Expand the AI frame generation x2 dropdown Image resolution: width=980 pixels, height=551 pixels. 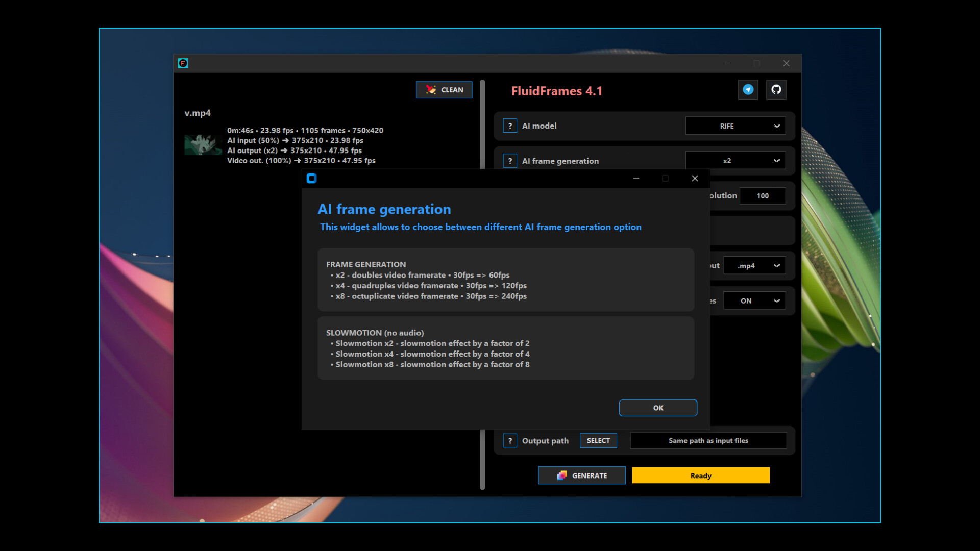[x=735, y=160]
